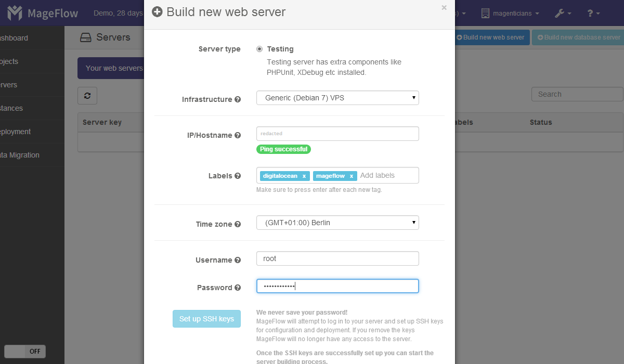The image size is (624, 364).
Task: Click the Infrastructure help question icon
Action: tap(238, 99)
